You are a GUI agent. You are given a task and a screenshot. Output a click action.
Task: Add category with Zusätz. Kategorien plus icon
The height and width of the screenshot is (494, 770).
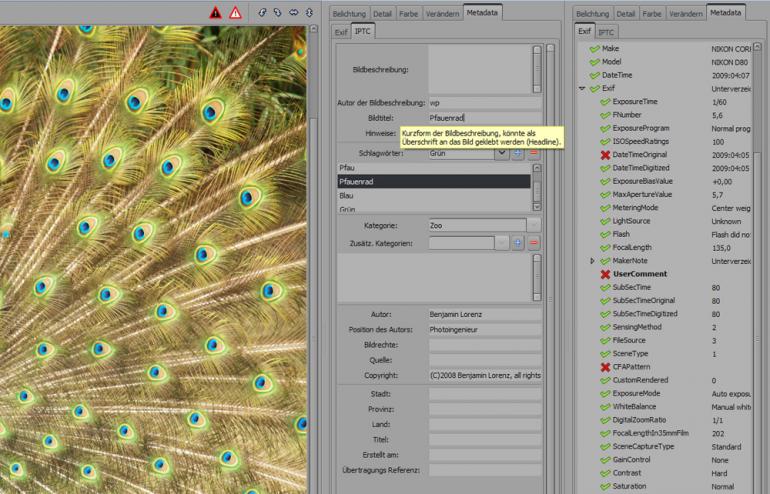click(518, 243)
